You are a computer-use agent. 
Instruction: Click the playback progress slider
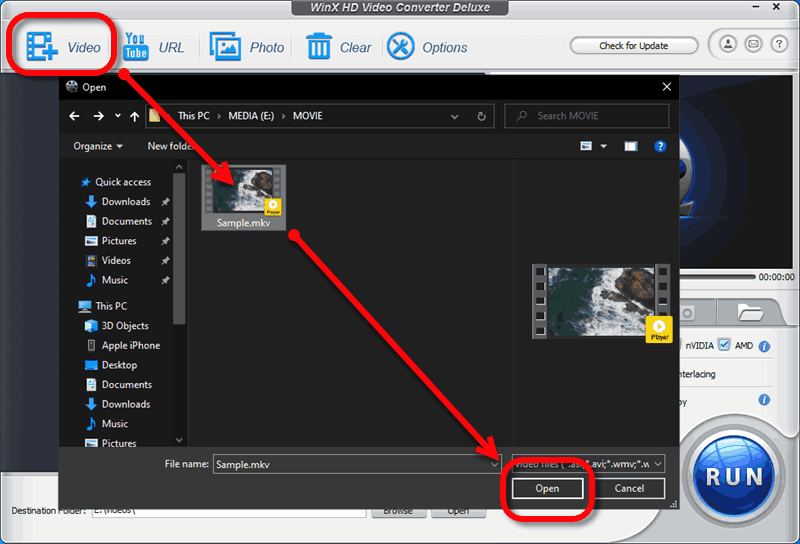click(x=717, y=277)
